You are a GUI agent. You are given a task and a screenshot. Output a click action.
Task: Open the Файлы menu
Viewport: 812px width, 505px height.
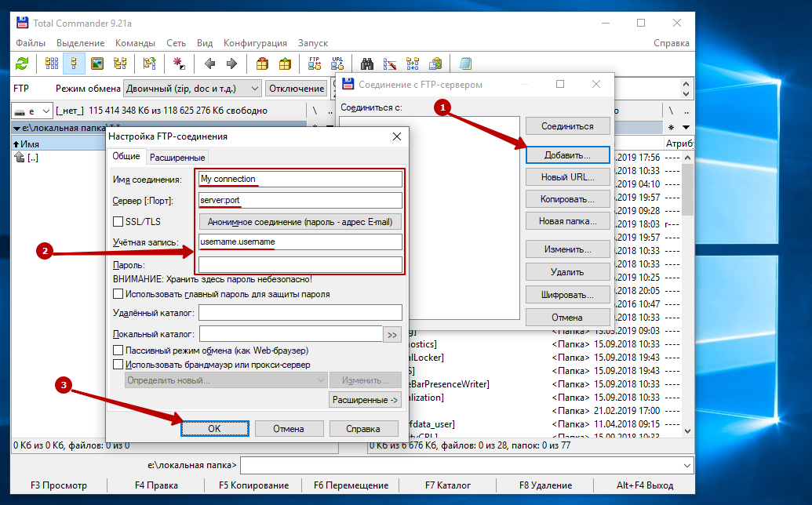[x=31, y=43]
